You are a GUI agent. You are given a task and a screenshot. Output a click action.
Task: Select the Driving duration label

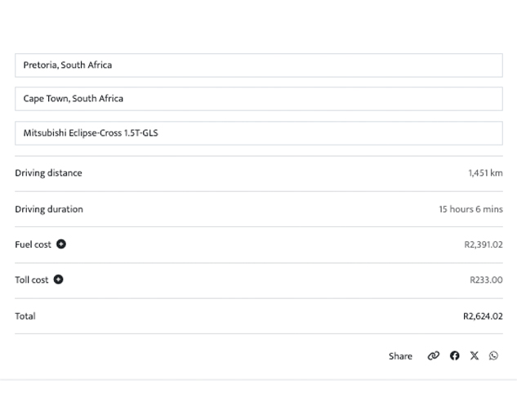[49, 209]
